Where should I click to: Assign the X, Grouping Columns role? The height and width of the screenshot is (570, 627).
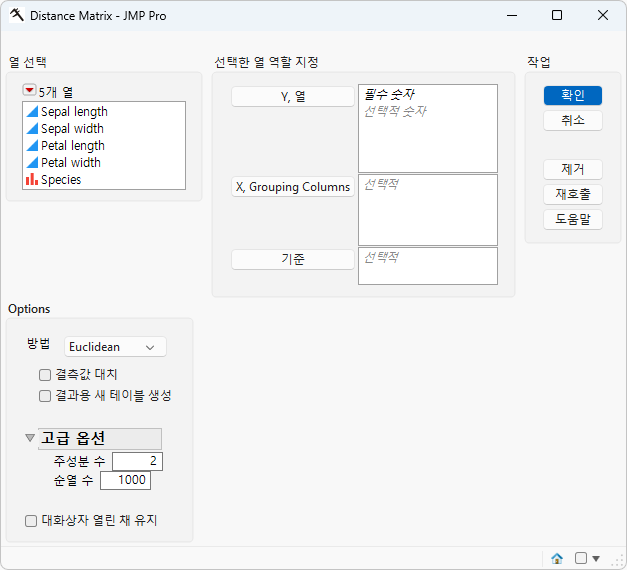[293, 187]
